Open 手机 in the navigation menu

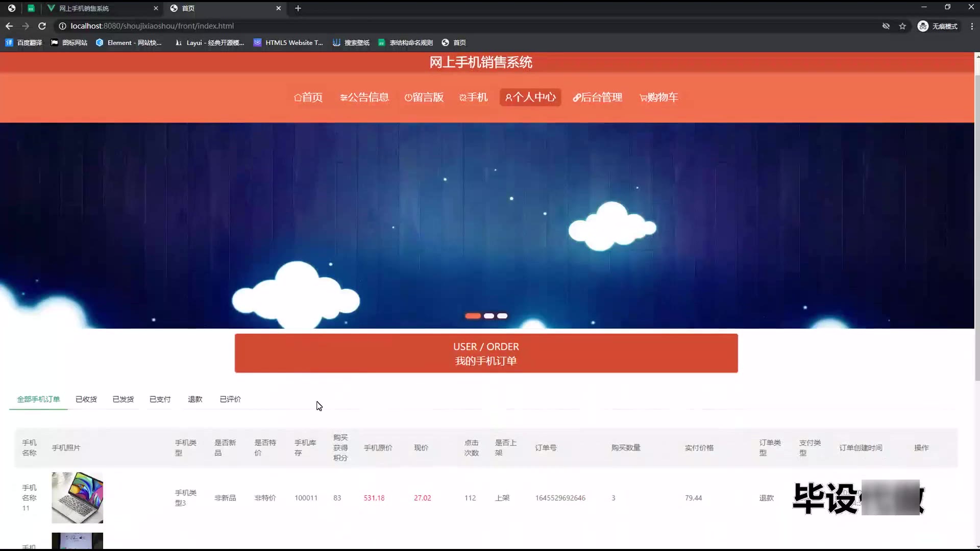coord(473,97)
